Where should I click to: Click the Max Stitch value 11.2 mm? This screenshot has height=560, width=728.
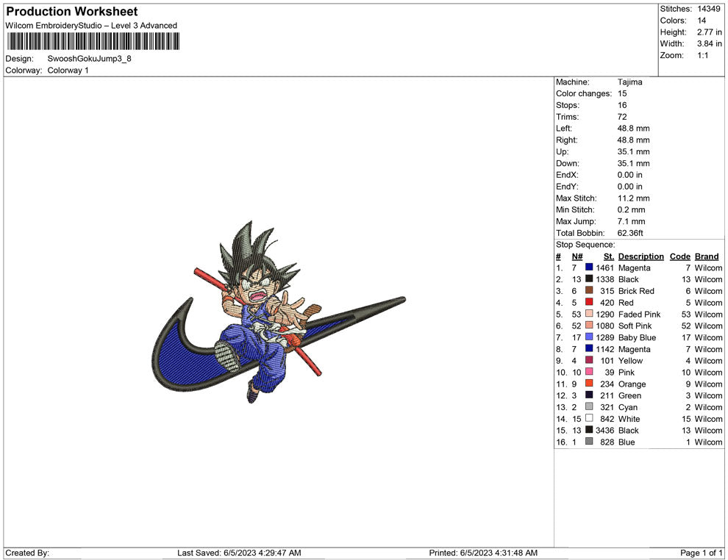633,198
